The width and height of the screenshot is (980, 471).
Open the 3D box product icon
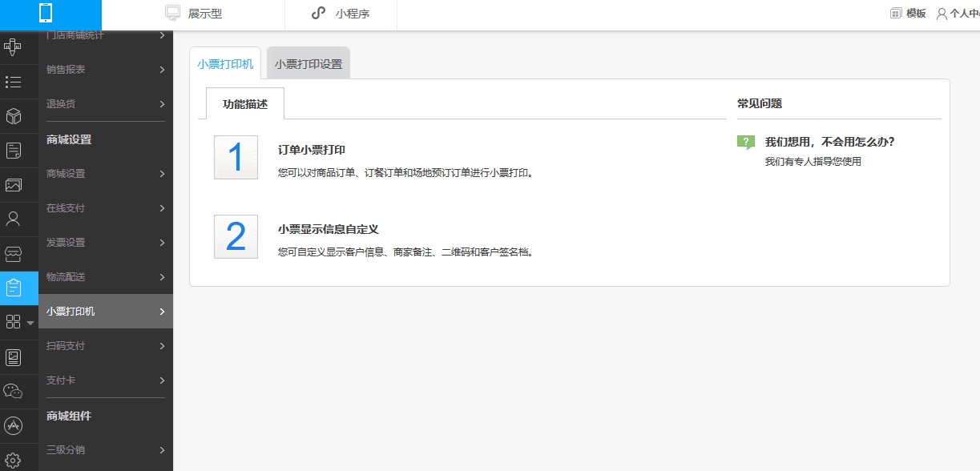tap(13, 116)
